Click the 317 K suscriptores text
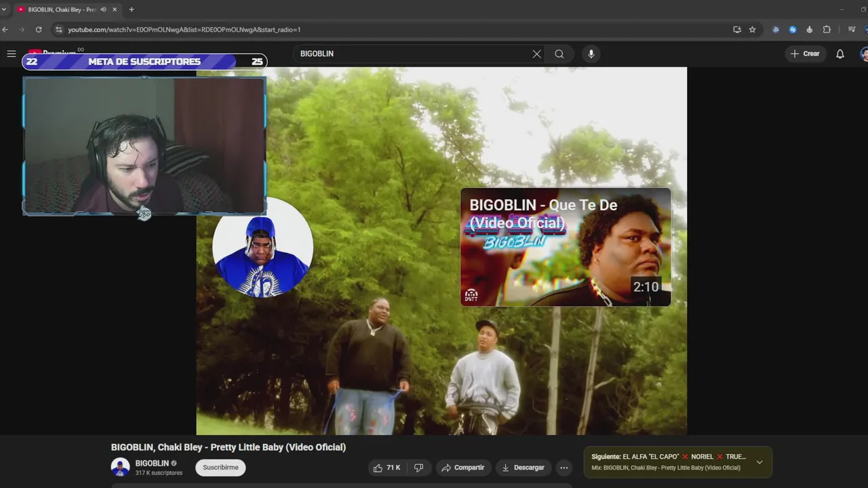 pos(159,473)
